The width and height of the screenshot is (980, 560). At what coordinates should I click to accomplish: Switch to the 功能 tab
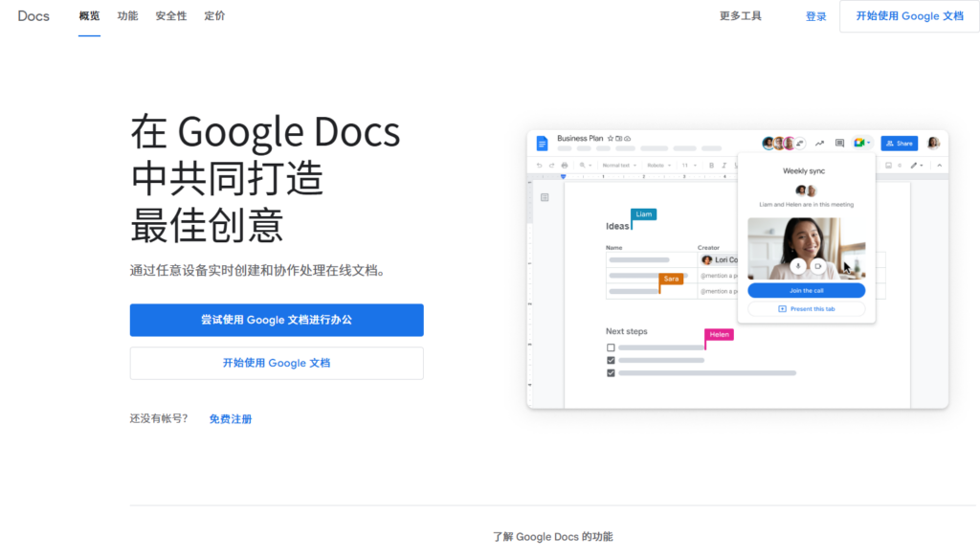(127, 15)
